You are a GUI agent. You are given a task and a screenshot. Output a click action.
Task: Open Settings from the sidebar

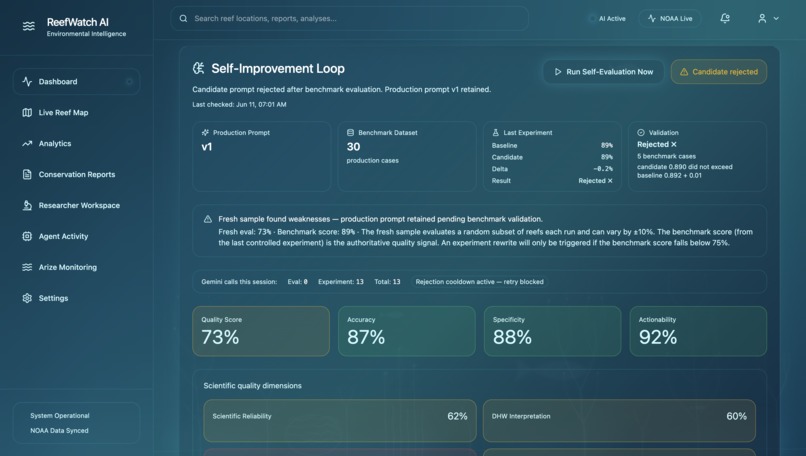click(x=77, y=298)
